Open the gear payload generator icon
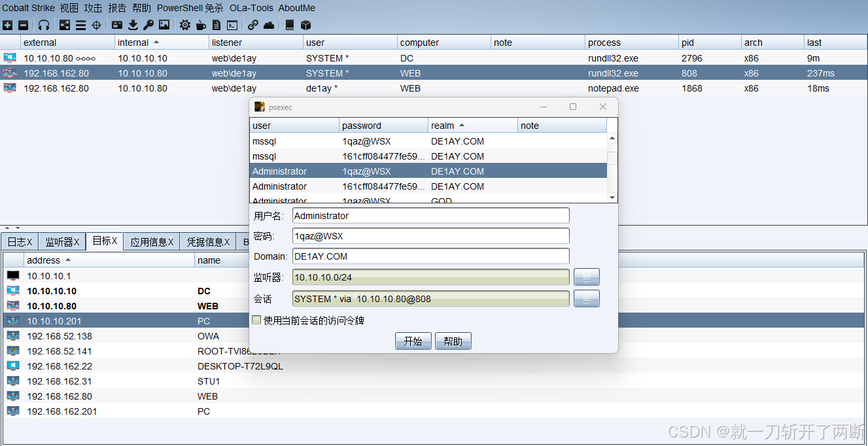Screen dimensions: 868x446 pos(185,25)
